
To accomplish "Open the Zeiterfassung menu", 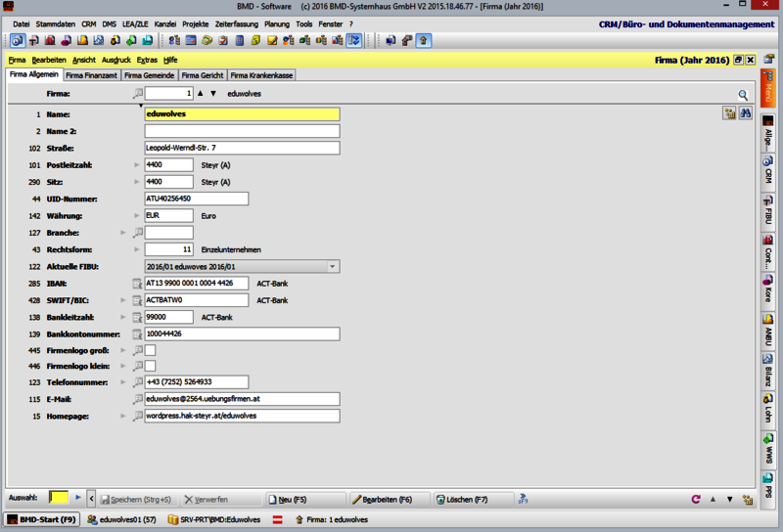I will pos(237,23).
